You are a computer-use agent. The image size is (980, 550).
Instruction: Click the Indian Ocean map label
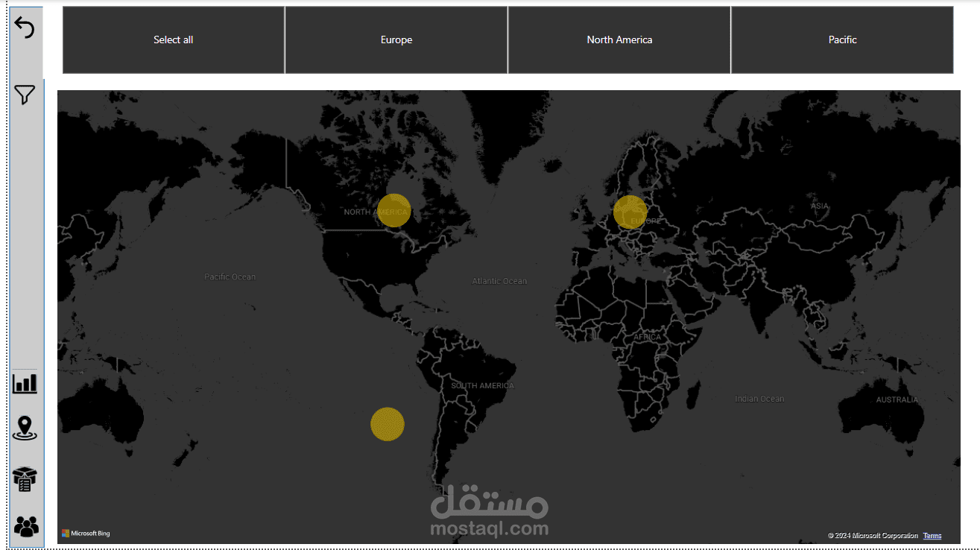click(x=759, y=399)
